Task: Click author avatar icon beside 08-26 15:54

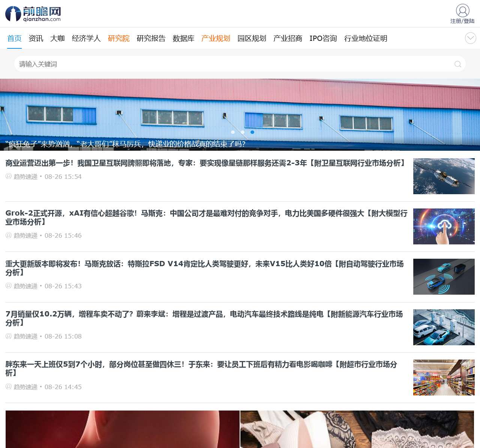Action: [x=9, y=176]
